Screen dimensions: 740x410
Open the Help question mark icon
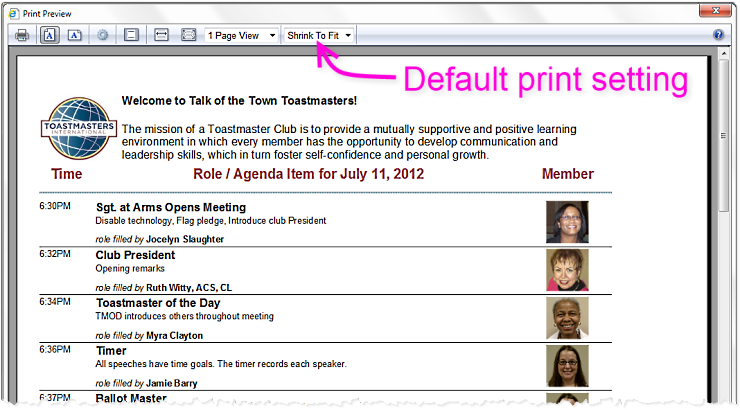click(718, 35)
